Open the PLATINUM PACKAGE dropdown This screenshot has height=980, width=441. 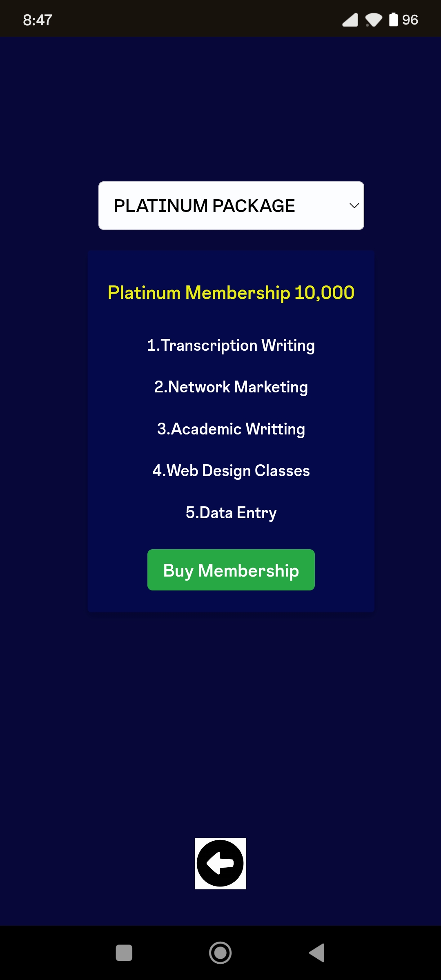coord(231,206)
